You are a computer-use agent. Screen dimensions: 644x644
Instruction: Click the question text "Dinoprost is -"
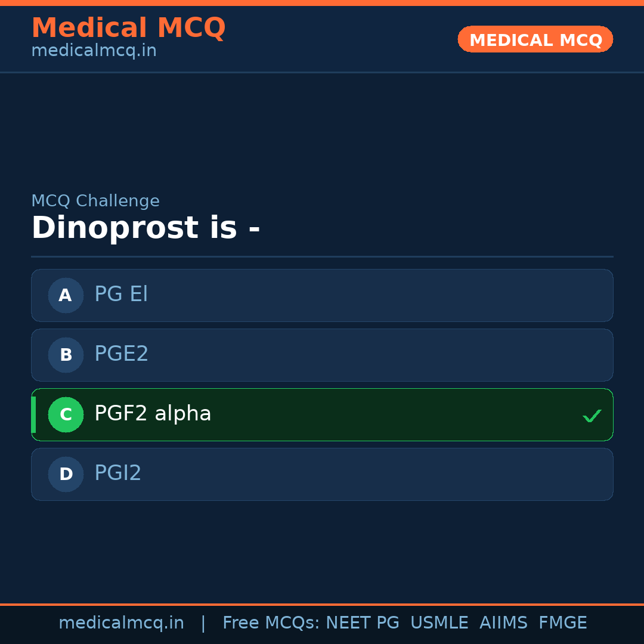pyautogui.click(x=145, y=228)
